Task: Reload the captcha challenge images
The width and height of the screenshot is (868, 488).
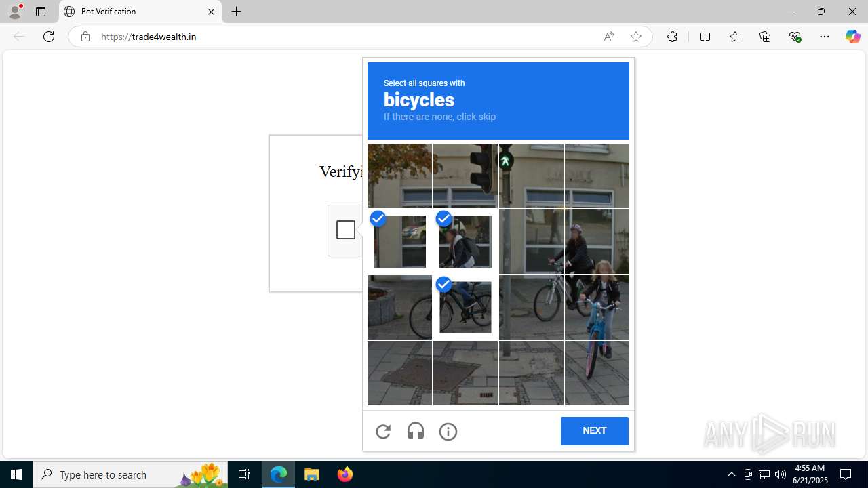Action: click(383, 431)
